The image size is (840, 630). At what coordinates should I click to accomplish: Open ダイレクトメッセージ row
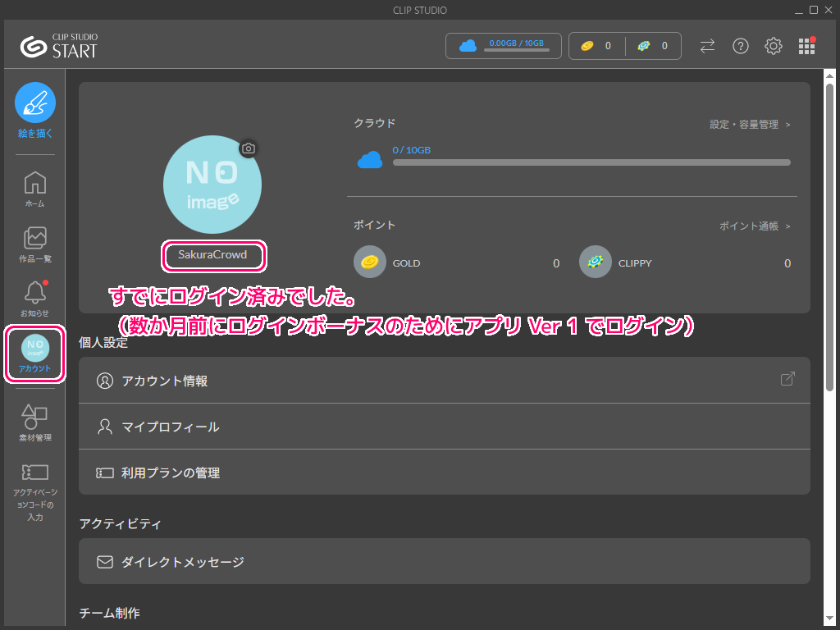coord(444,561)
